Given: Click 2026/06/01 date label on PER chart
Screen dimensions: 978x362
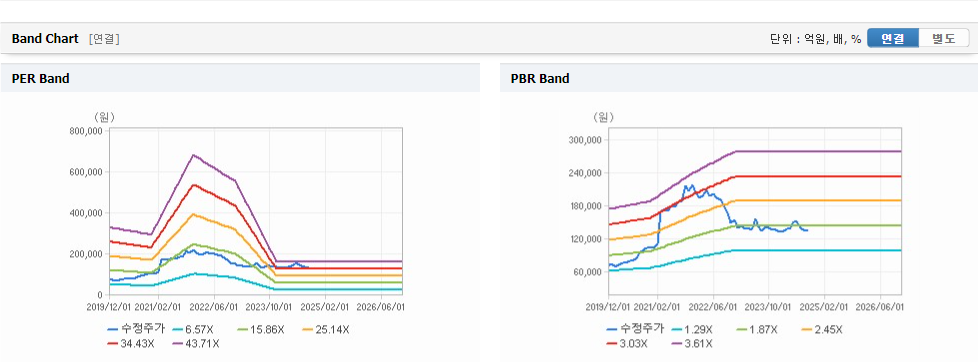Looking at the screenshot, I should click(x=380, y=307).
